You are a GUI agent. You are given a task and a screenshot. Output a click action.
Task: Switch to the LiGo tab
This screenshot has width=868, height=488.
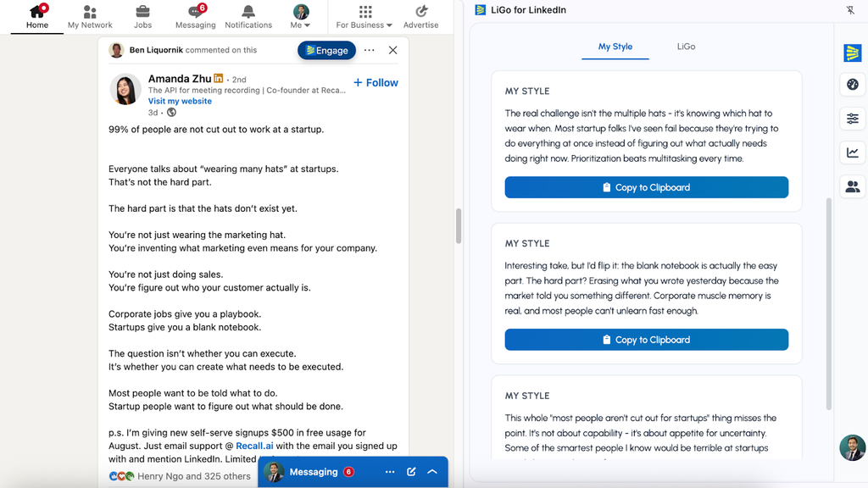point(685,47)
